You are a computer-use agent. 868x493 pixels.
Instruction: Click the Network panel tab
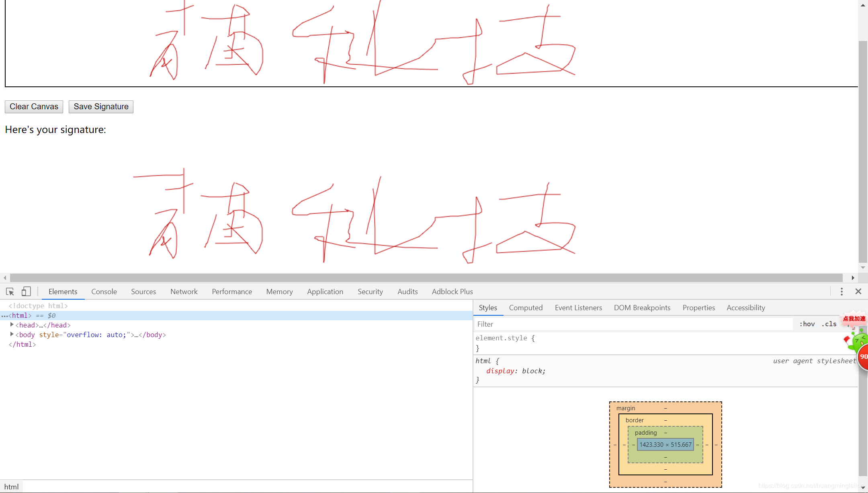pos(183,292)
